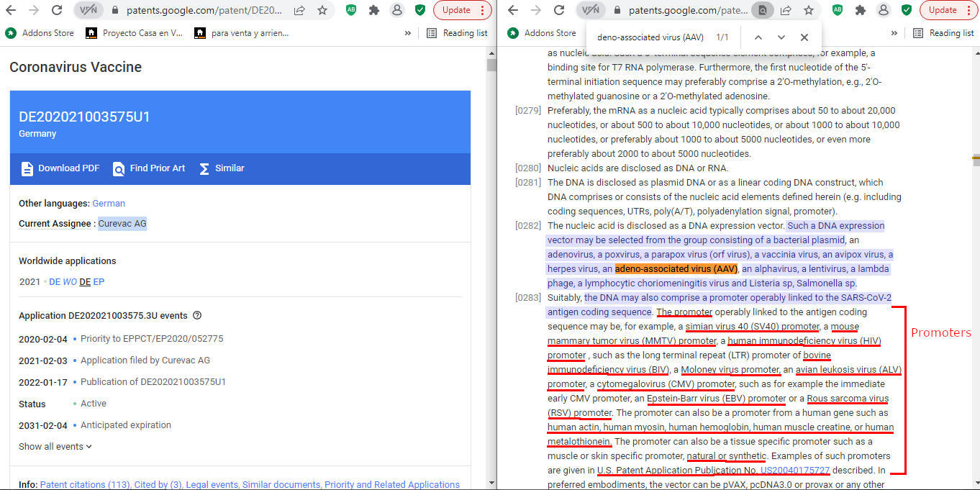This screenshot has width=980, height=490.
Task: Open Chrome Update menu in right window
Action: (948, 11)
